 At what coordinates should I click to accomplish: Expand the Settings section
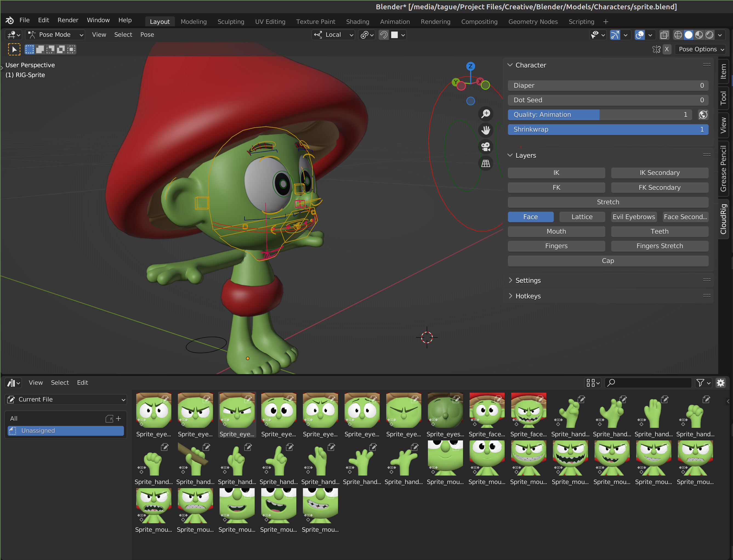pos(528,279)
